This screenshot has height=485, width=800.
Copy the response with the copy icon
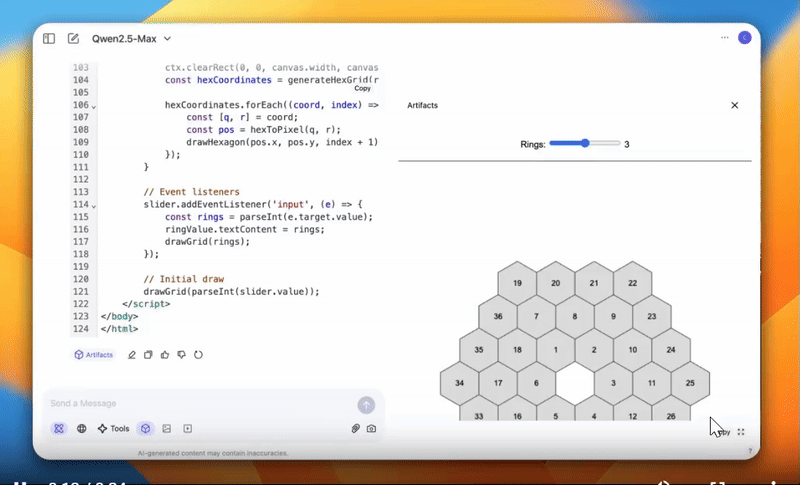point(148,354)
